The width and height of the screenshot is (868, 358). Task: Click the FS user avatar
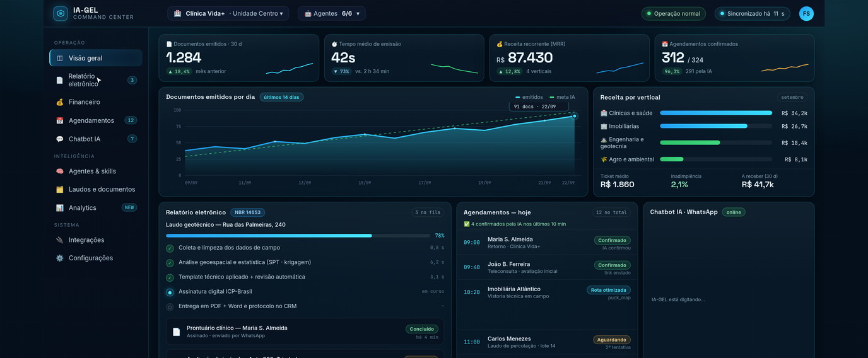click(806, 13)
